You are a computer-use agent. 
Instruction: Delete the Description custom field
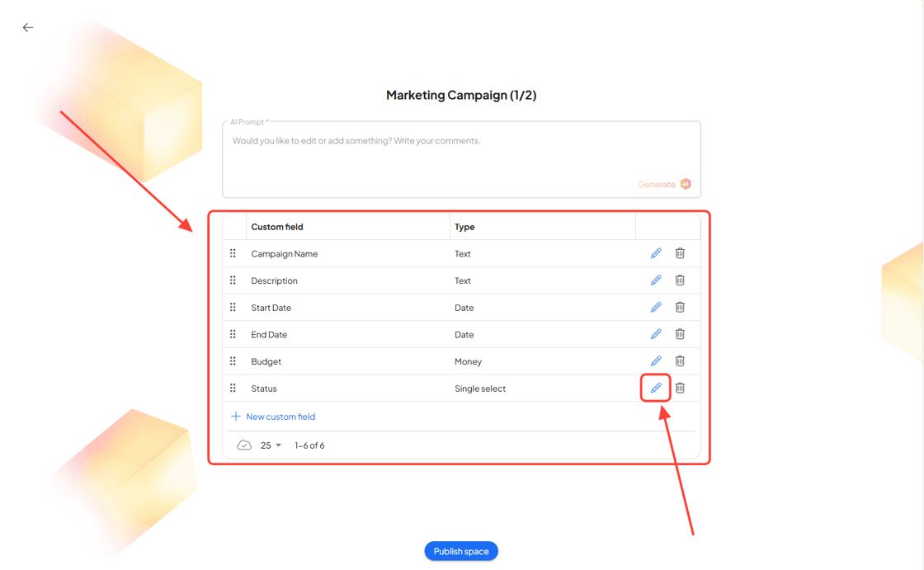[x=680, y=280]
